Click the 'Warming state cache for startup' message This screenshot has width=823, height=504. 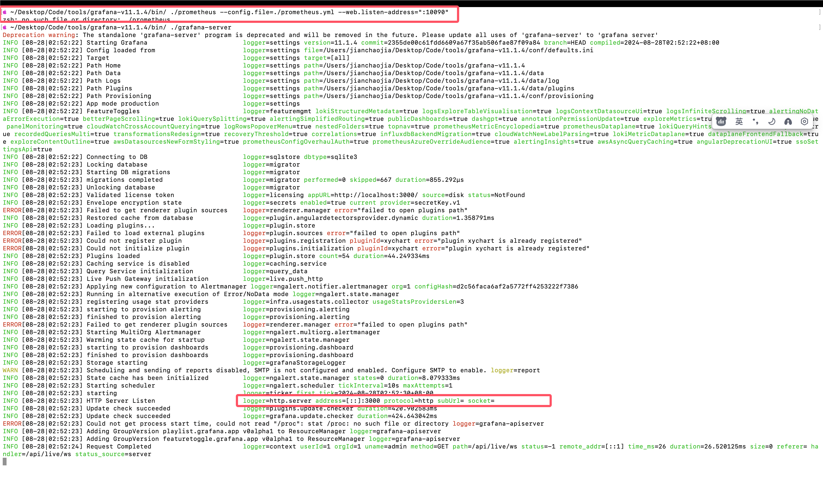pyautogui.click(x=145, y=340)
